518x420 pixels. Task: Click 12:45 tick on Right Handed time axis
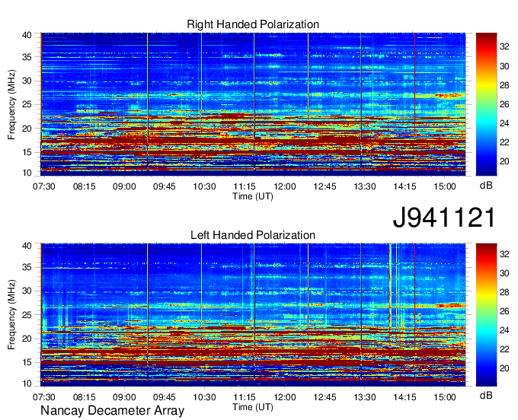pos(325,186)
